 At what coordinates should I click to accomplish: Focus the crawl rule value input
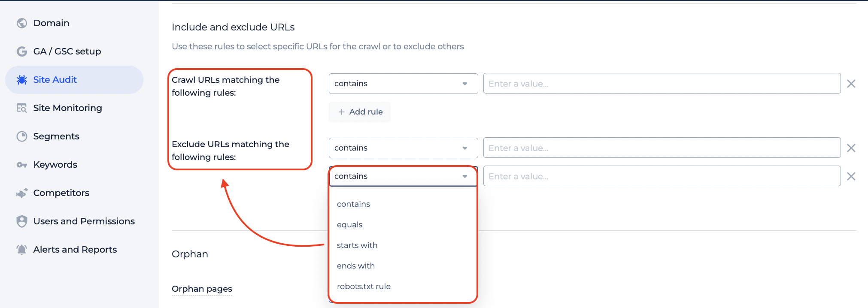coord(662,84)
